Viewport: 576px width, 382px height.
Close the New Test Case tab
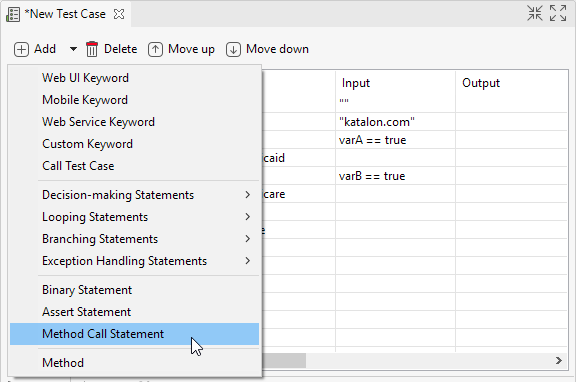coord(119,14)
